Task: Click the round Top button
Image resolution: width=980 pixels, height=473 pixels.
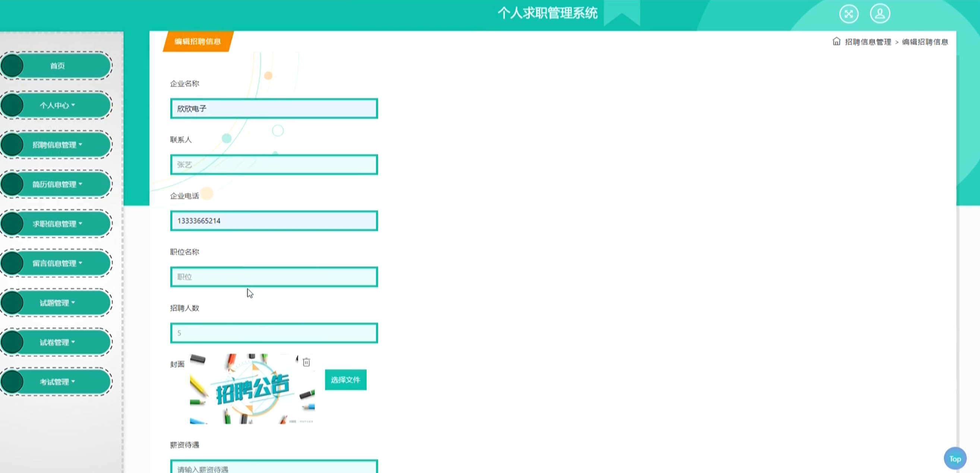Action: (x=955, y=458)
